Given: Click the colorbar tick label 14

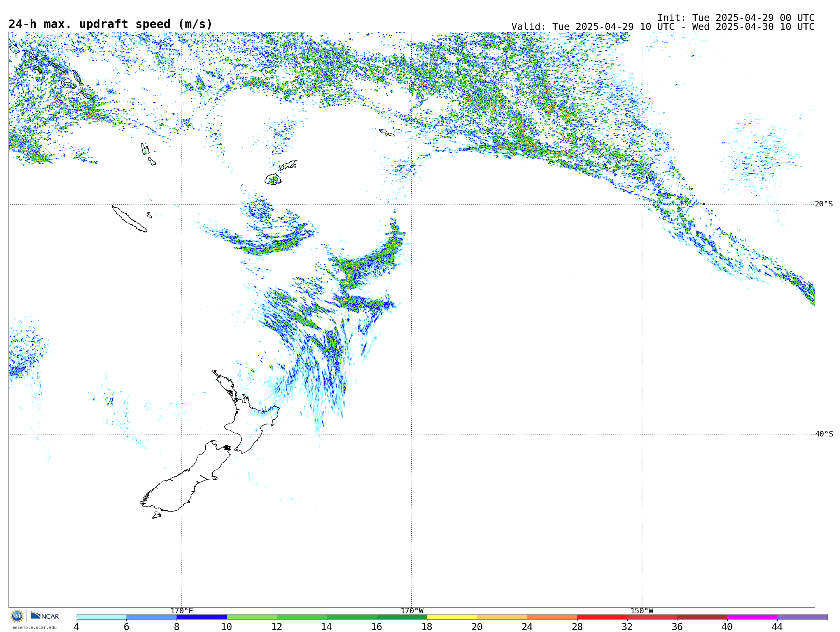Looking at the screenshot, I should click(327, 627).
